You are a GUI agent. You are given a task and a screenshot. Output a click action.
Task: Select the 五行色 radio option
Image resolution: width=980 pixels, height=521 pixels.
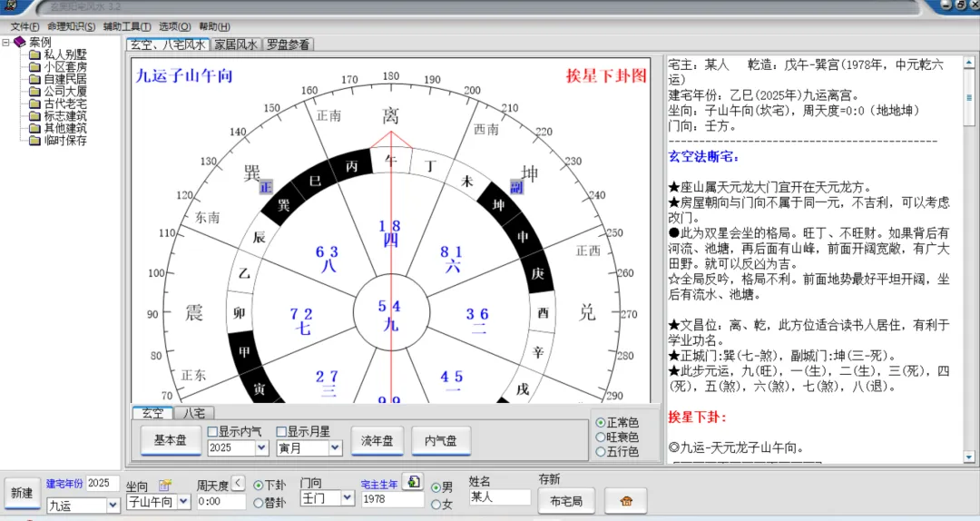point(601,452)
